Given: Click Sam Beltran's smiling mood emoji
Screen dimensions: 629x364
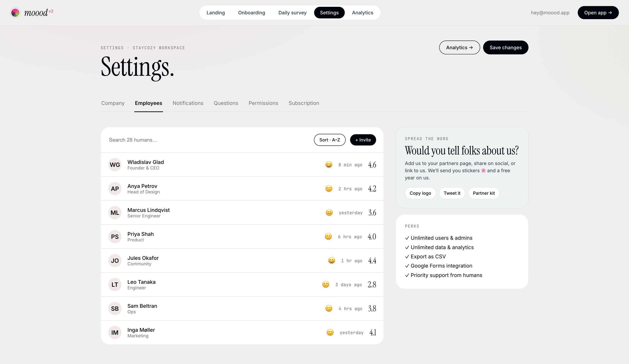Looking at the screenshot, I should (x=329, y=308).
